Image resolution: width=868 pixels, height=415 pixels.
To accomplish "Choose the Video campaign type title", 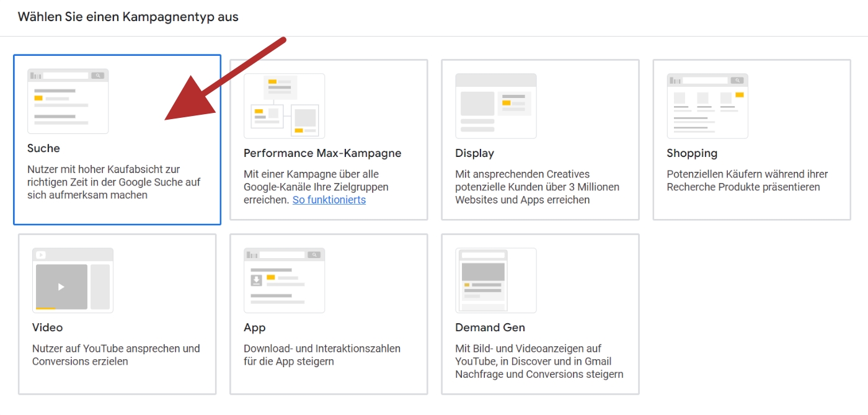I will click(47, 328).
